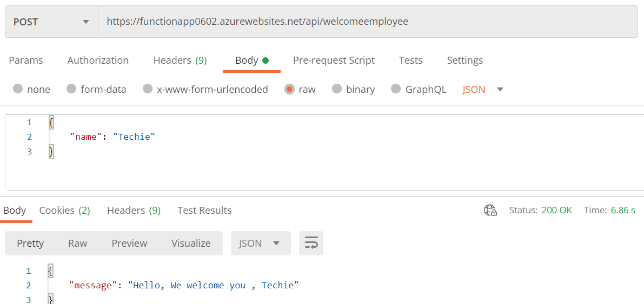Image resolution: width=644 pixels, height=304 pixels.
Task: Click the Raw response view button
Action: click(77, 244)
